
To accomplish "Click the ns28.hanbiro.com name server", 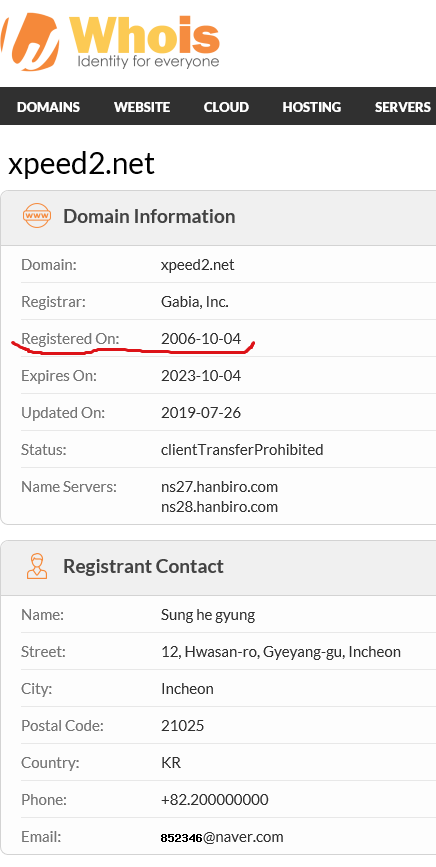I will click(x=219, y=507).
